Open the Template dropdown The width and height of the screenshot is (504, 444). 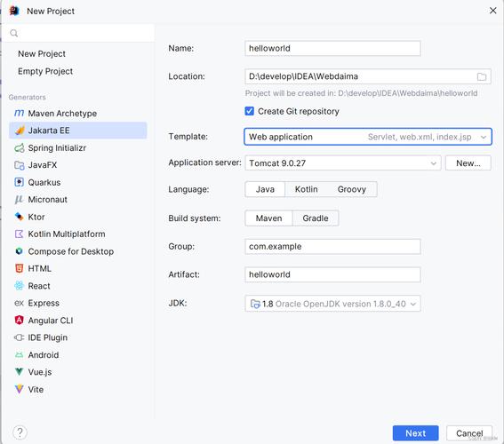point(368,137)
